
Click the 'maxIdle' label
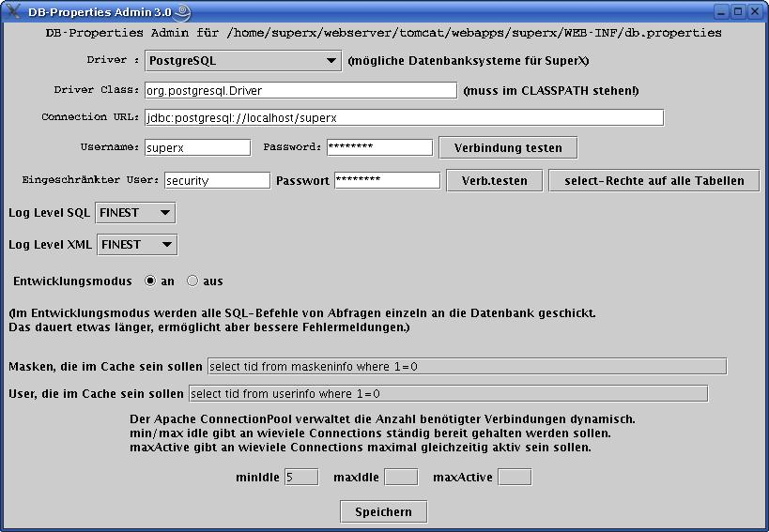(356, 478)
